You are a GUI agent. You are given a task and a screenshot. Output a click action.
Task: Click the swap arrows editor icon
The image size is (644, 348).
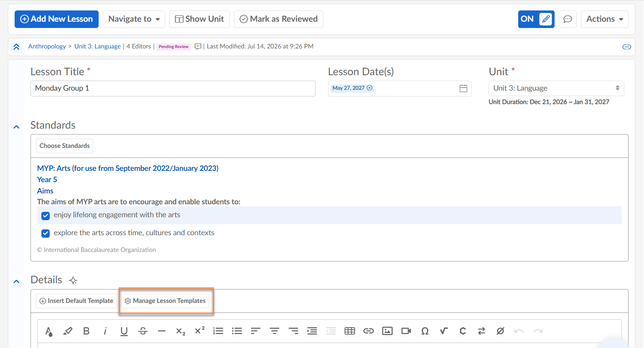pyautogui.click(x=481, y=331)
